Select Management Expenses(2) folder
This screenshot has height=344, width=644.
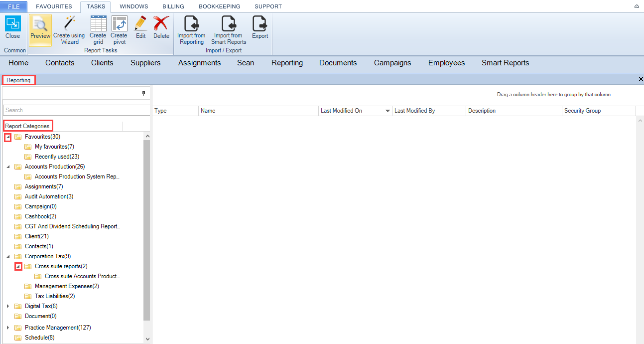pyautogui.click(x=67, y=286)
